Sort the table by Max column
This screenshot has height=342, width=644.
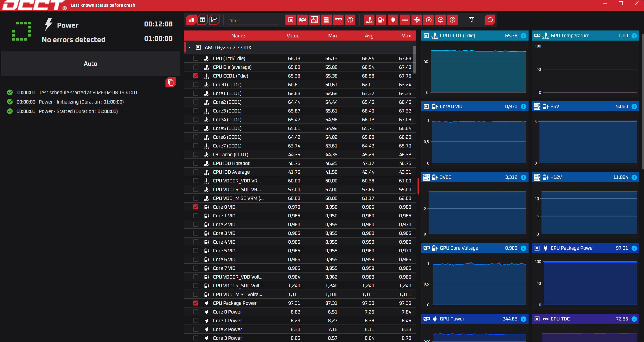tap(406, 36)
